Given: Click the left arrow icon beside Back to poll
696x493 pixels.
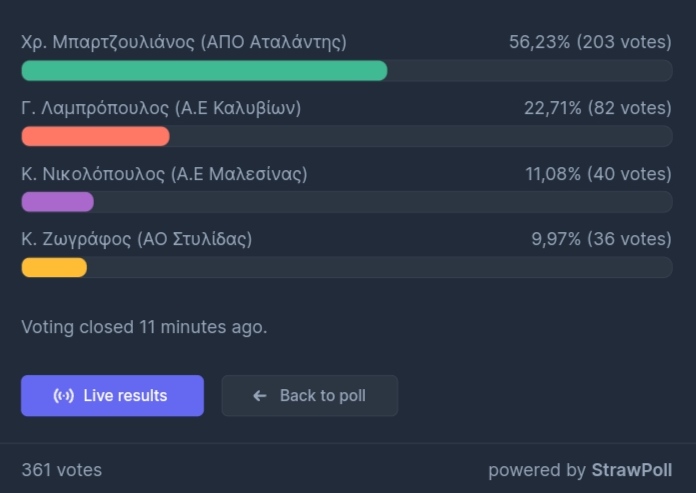Looking at the screenshot, I should (x=260, y=395).
